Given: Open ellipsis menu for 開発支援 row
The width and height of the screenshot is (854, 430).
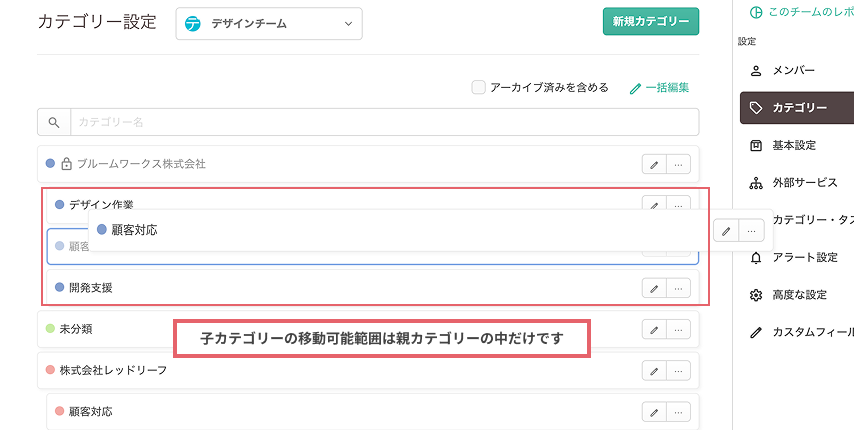Looking at the screenshot, I should 679,288.
